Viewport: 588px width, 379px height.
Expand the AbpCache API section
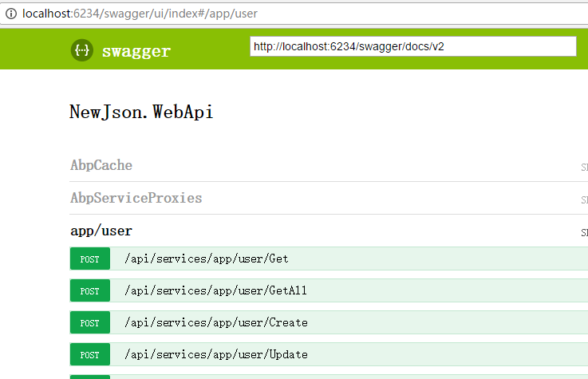[x=101, y=165]
